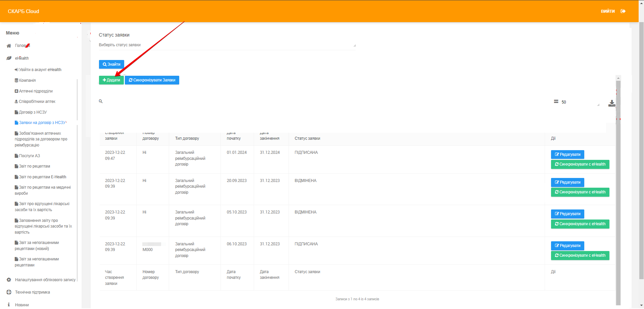Click the blue Знайти search button
The width and height of the screenshot is (644, 309).
[111, 64]
